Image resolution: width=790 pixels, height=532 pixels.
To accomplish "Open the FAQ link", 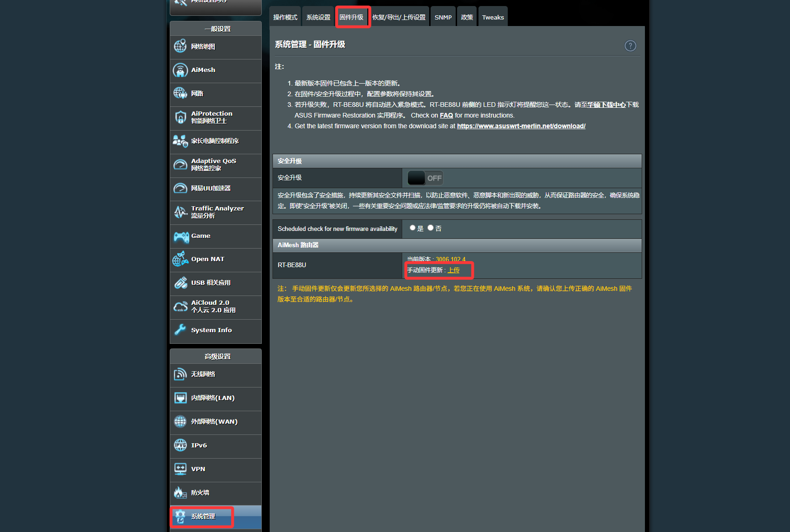I will pos(446,115).
